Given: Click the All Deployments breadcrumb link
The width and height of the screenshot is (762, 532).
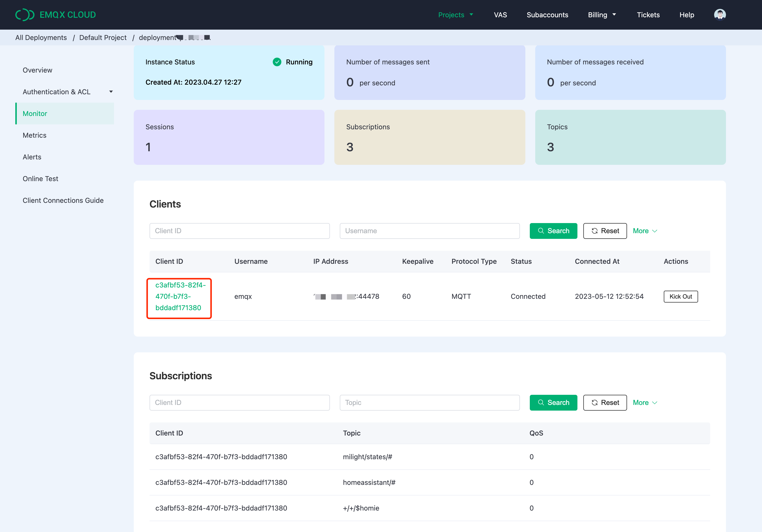Looking at the screenshot, I should tap(41, 38).
